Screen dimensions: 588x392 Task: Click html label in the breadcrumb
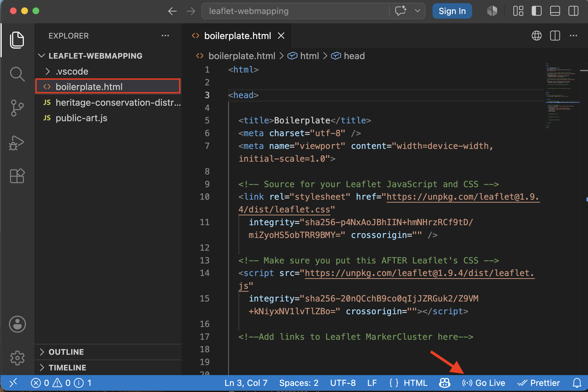click(309, 56)
